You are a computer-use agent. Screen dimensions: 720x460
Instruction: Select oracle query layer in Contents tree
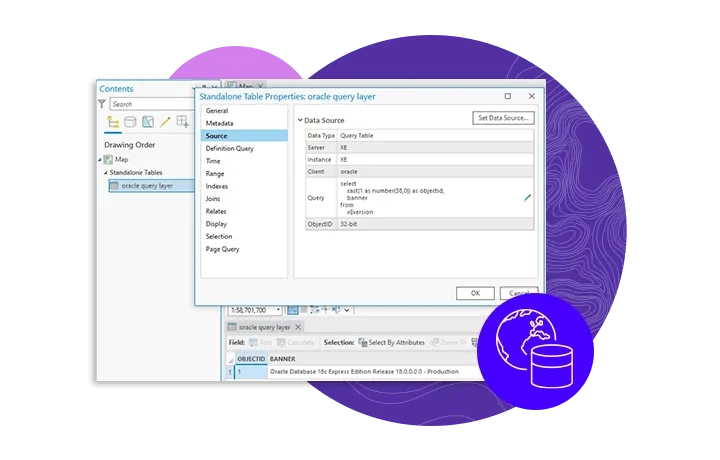pos(152,185)
